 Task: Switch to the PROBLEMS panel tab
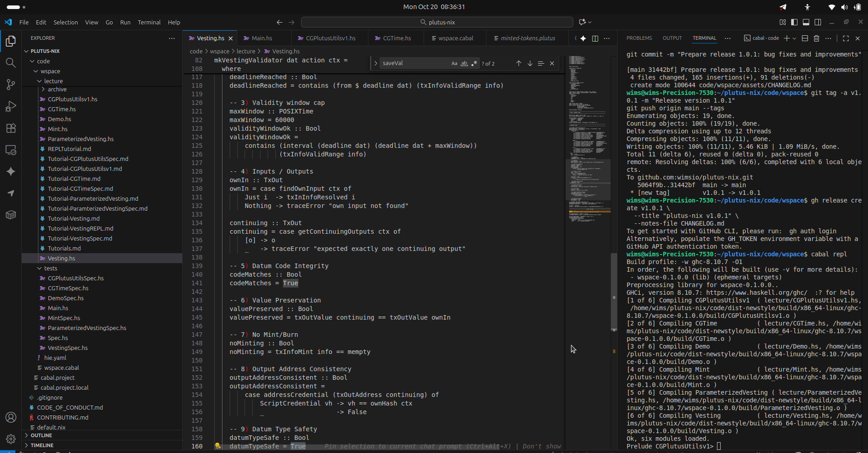639,38
